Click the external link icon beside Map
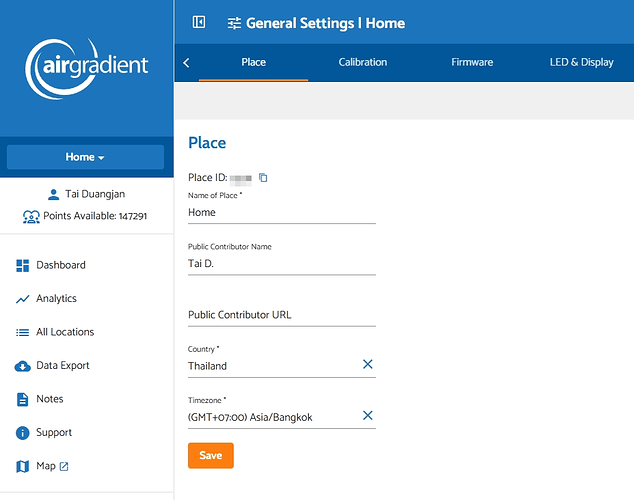This screenshot has height=500, width=634. click(x=64, y=466)
